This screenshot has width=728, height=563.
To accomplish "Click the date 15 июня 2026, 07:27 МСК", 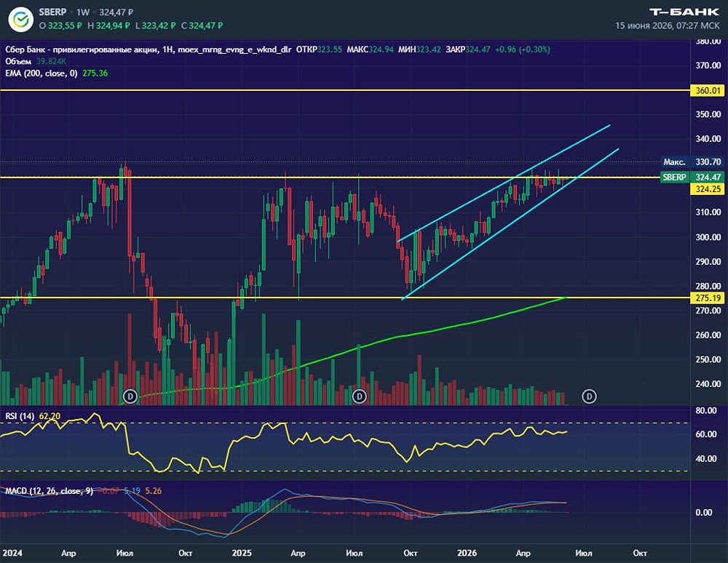I will click(x=667, y=25).
